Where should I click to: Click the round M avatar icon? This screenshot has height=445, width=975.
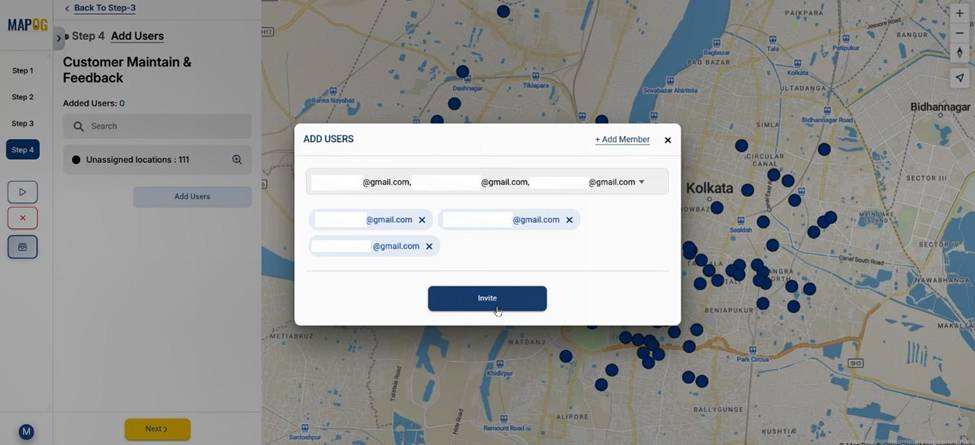(x=26, y=432)
